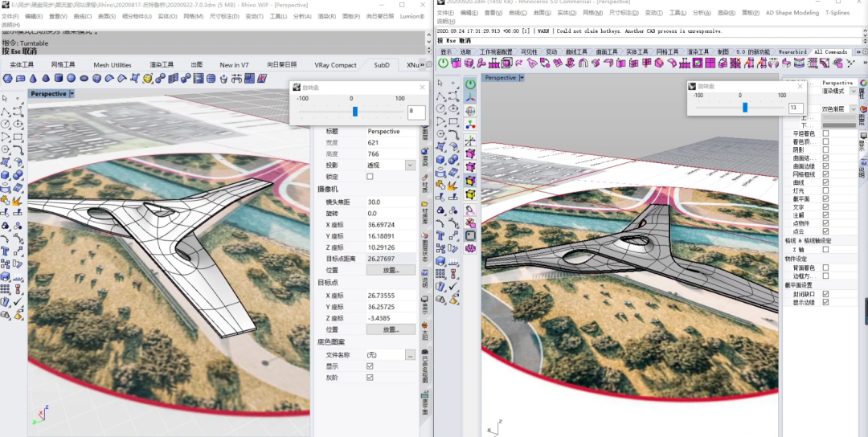Choose the rectangle tool in left window sidebar
The height and width of the screenshot is (437, 868).
click(x=18, y=137)
